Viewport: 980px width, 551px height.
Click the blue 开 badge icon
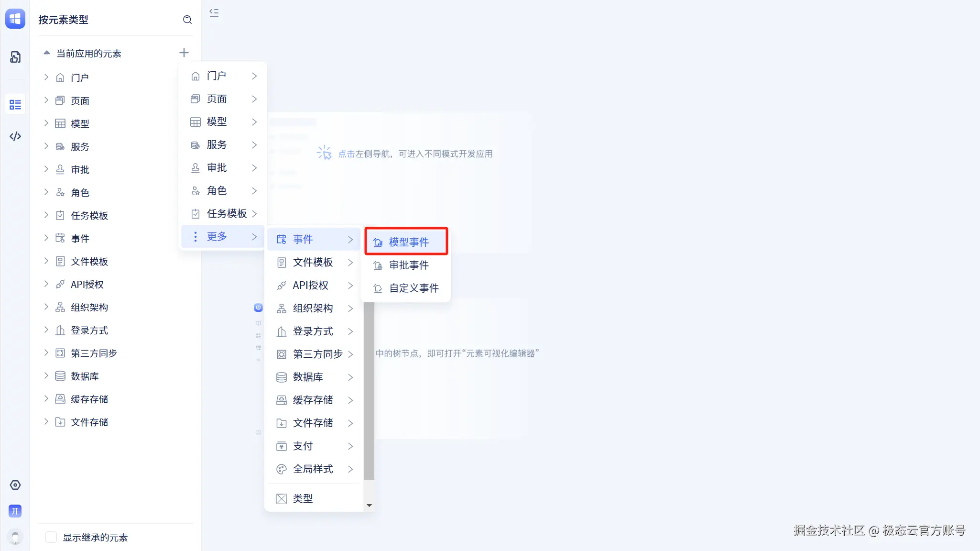point(15,511)
